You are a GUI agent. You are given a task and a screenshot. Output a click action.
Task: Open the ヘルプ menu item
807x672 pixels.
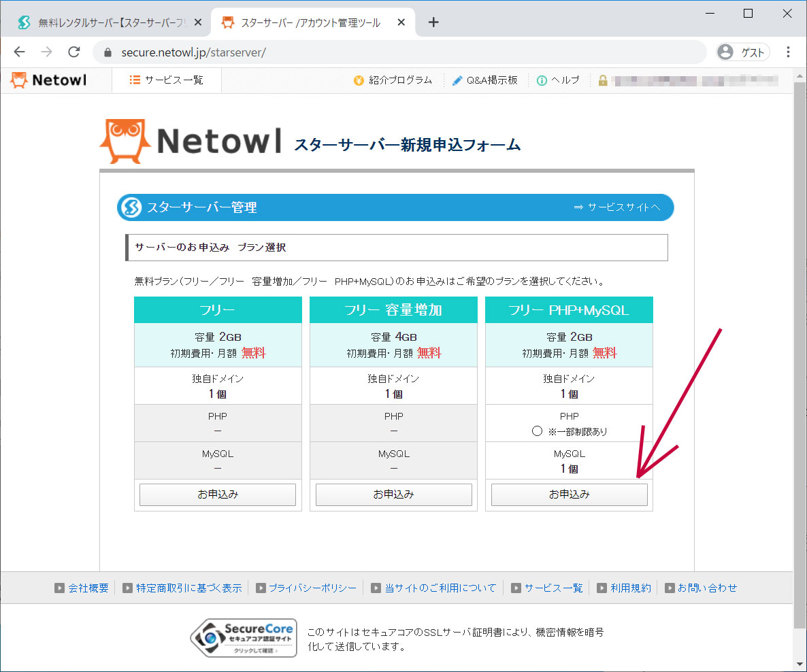(x=558, y=80)
